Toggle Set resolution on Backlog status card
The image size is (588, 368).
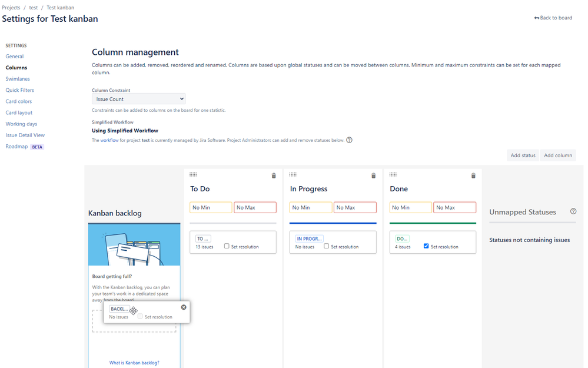140,316
